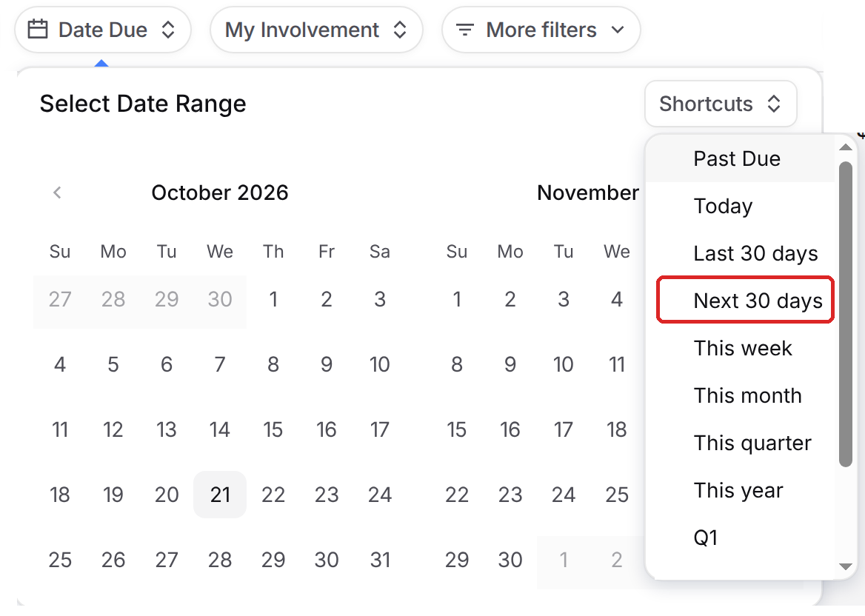The width and height of the screenshot is (865, 616).
Task: Click the calendar icon in Date Due
Action: [38, 30]
